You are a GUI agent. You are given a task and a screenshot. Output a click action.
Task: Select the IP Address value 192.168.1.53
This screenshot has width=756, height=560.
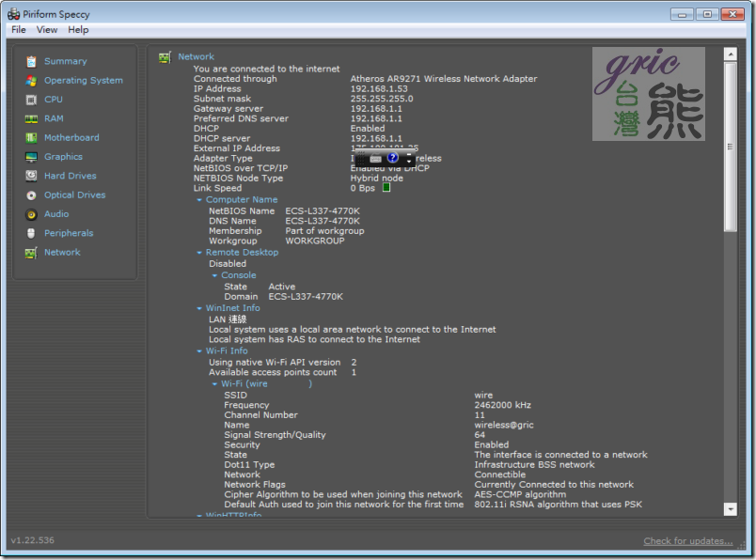(379, 88)
